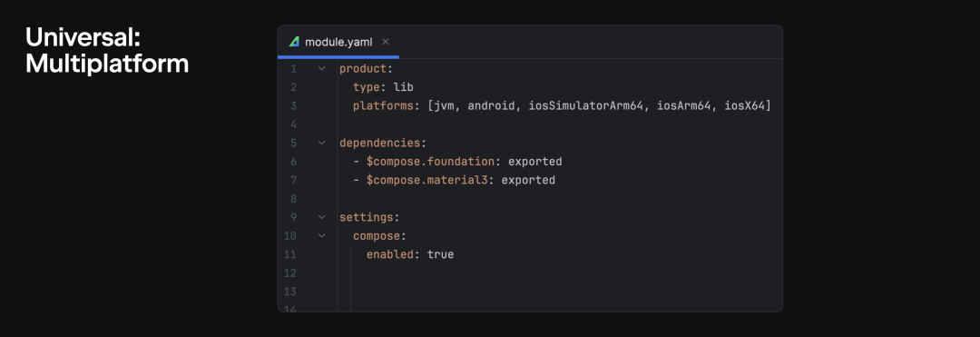This screenshot has width=980, height=337.
Task: Click '$compose.foundation' dependency text
Action: (431, 162)
